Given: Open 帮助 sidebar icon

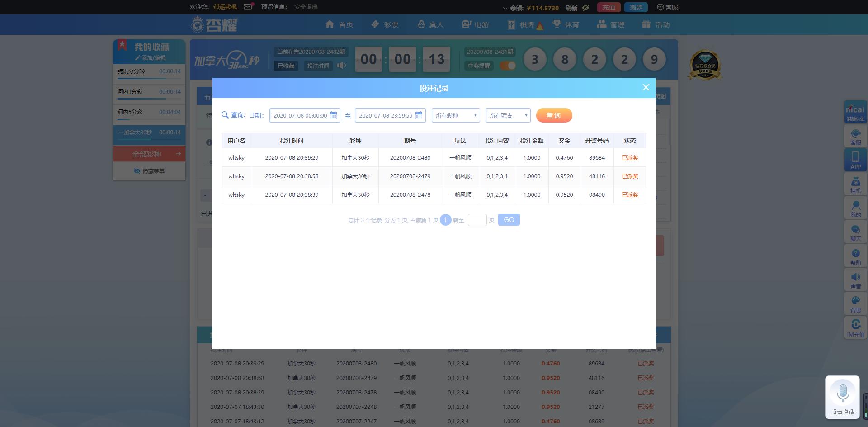Looking at the screenshot, I should click(x=855, y=256).
